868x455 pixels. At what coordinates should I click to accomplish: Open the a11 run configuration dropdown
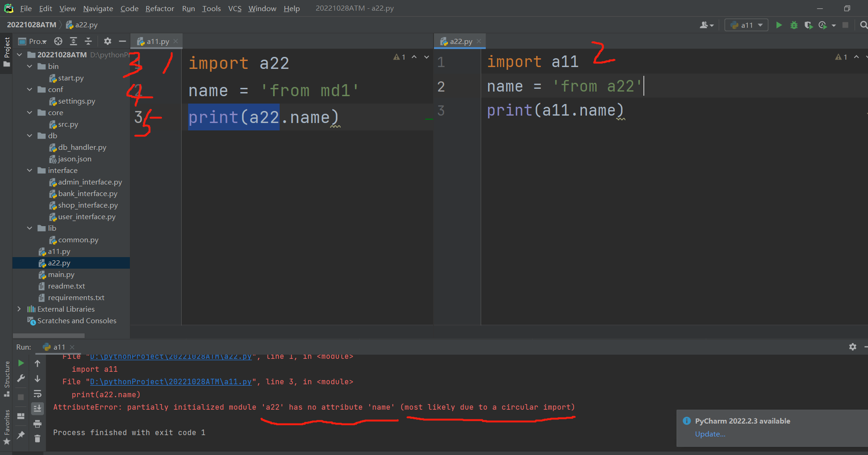pos(746,25)
